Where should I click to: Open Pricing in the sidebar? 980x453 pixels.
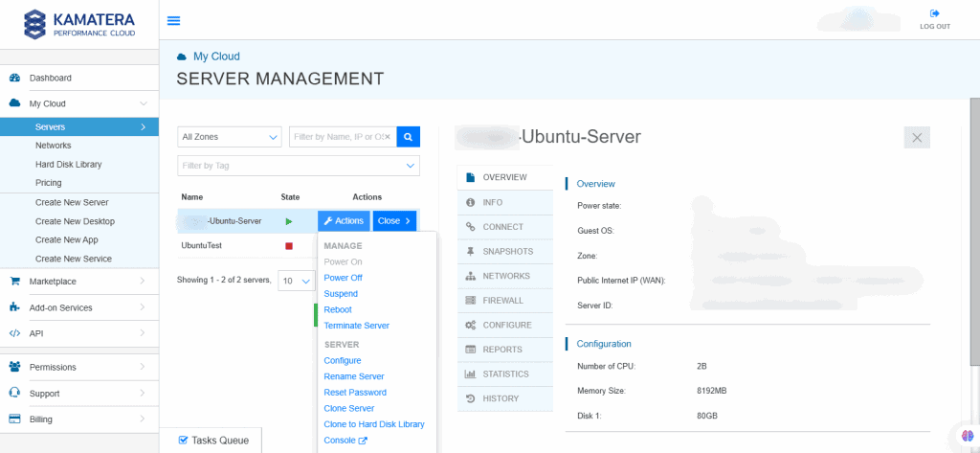click(x=48, y=183)
